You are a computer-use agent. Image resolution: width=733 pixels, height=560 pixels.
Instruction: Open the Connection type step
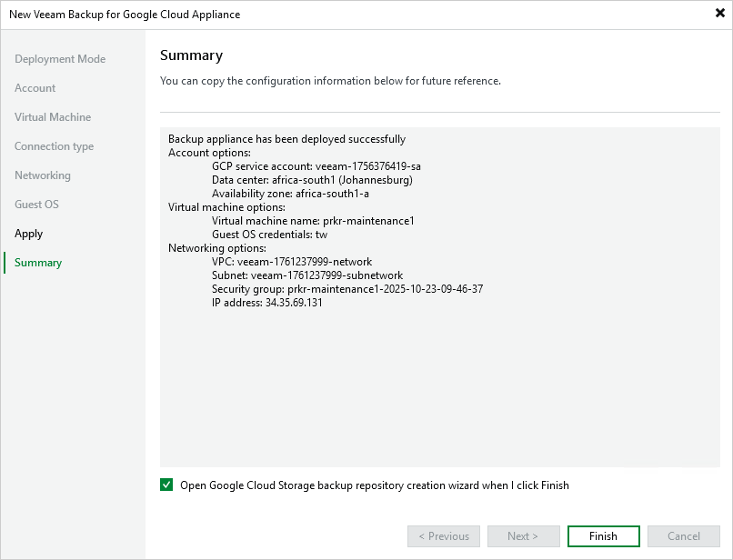tap(55, 146)
